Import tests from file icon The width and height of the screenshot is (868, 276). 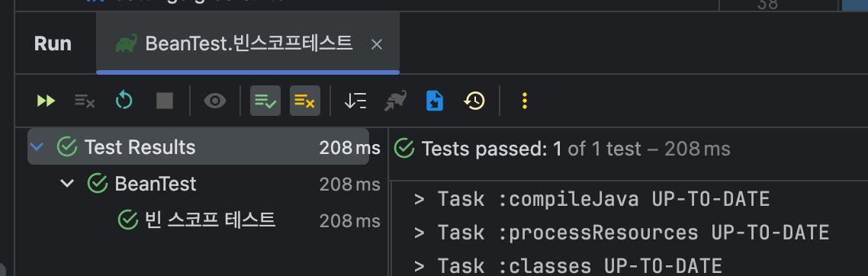pyautogui.click(x=435, y=101)
